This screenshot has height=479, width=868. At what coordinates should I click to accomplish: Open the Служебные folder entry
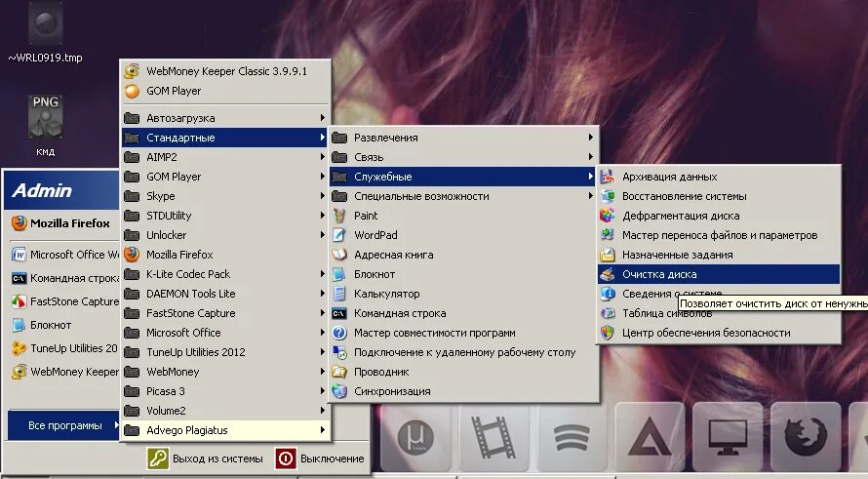[463, 177]
